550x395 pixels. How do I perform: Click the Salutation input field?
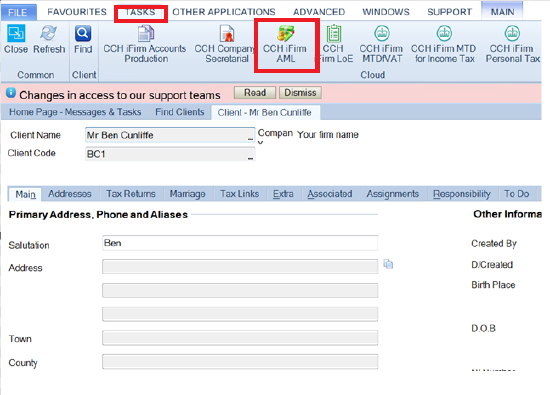240,243
